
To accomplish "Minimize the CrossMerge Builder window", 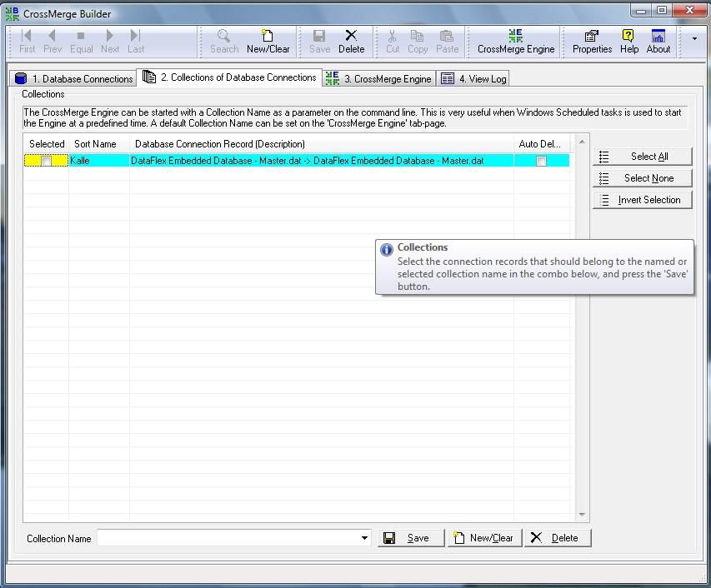I will tap(641, 10).
